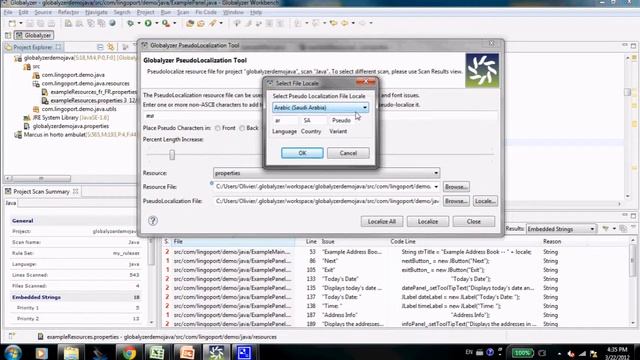This screenshot has width=640, height=360.
Task: Click Close in PseudoLocalization Tool
Action: (x=473, y=221)
